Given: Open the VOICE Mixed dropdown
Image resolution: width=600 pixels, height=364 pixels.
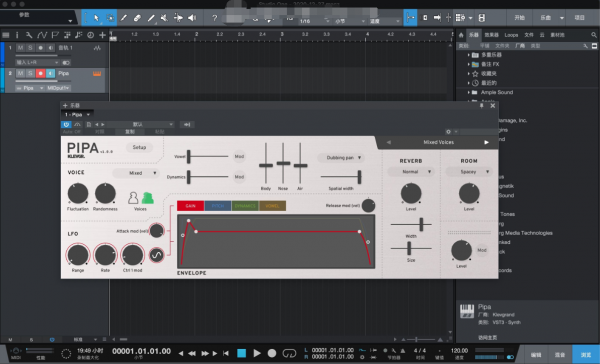Looking at the screenshot, I should coord(135,173).
